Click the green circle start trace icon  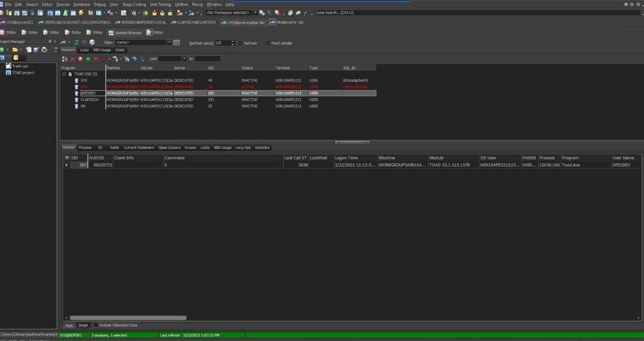(x=88, y=59)
